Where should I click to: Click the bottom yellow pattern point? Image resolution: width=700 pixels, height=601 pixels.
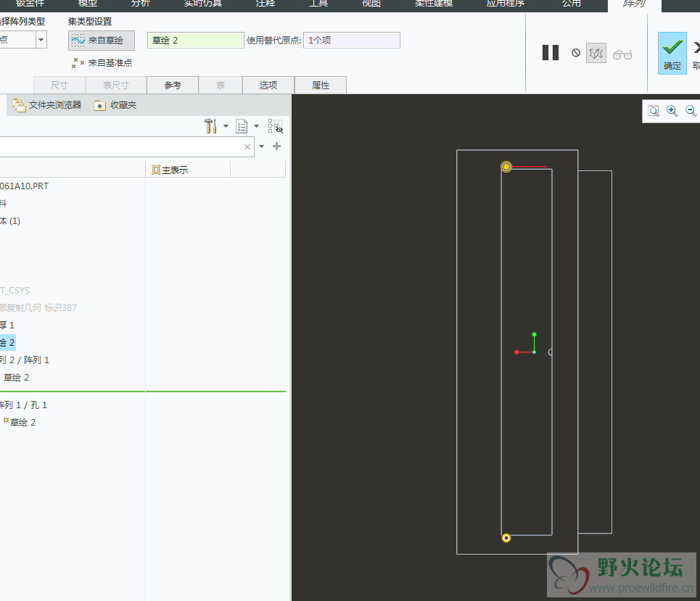[x=506, y=538]
